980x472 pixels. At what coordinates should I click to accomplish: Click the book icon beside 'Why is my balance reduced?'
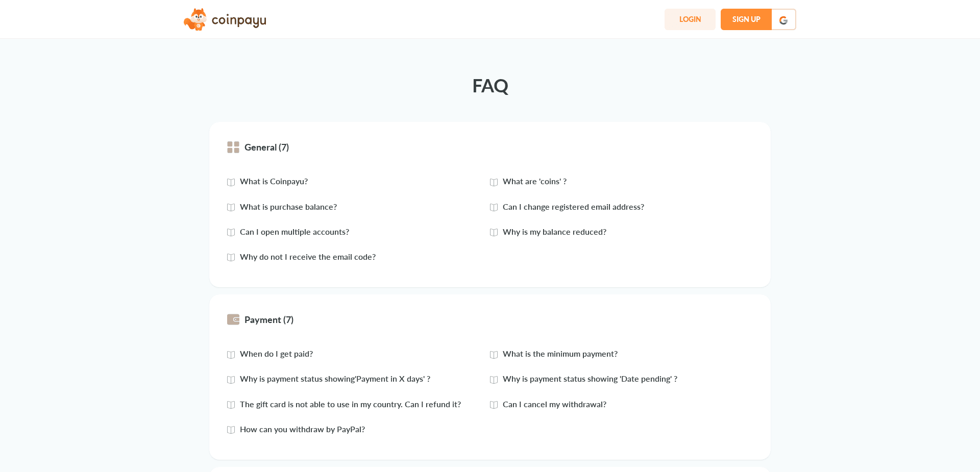click(x=494, y=232)
